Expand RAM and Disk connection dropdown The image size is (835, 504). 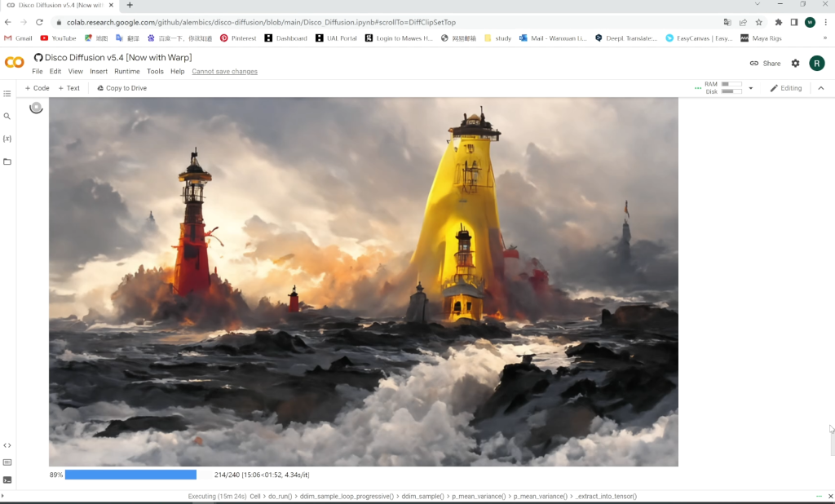751,88
